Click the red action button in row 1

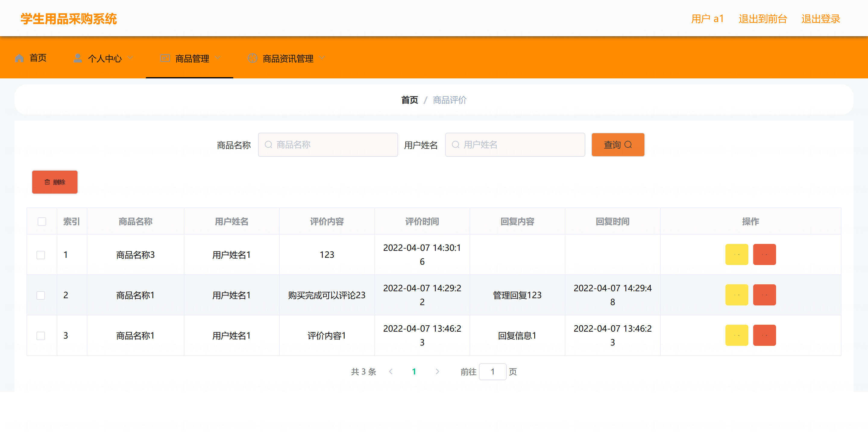tap(764, 254)
